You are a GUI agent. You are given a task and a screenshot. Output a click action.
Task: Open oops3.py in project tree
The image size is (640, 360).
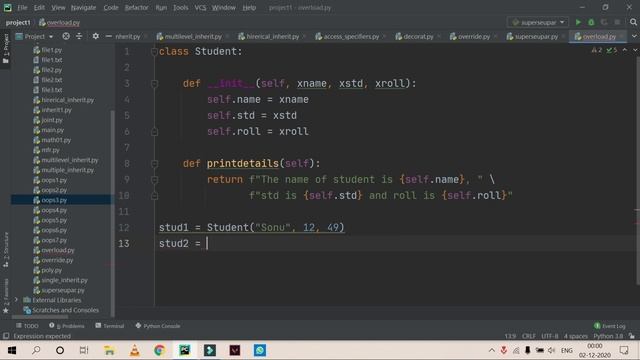pyautogui.click(x=54, y=200)
